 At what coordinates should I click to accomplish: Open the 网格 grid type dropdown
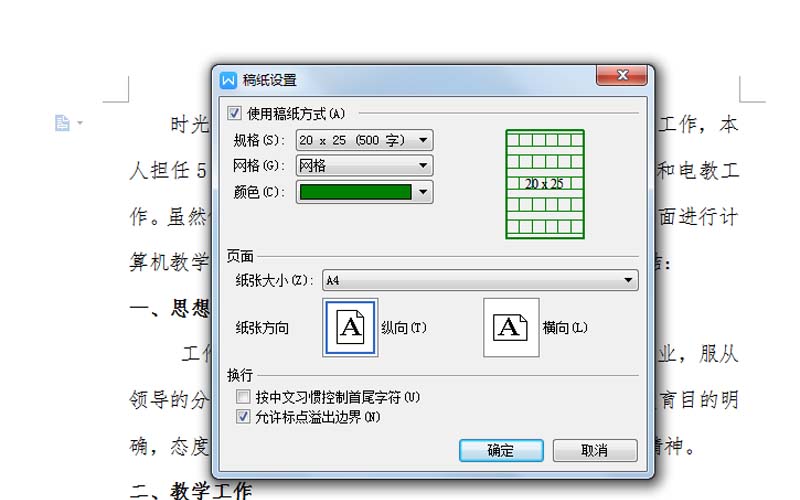click(364, 165)
